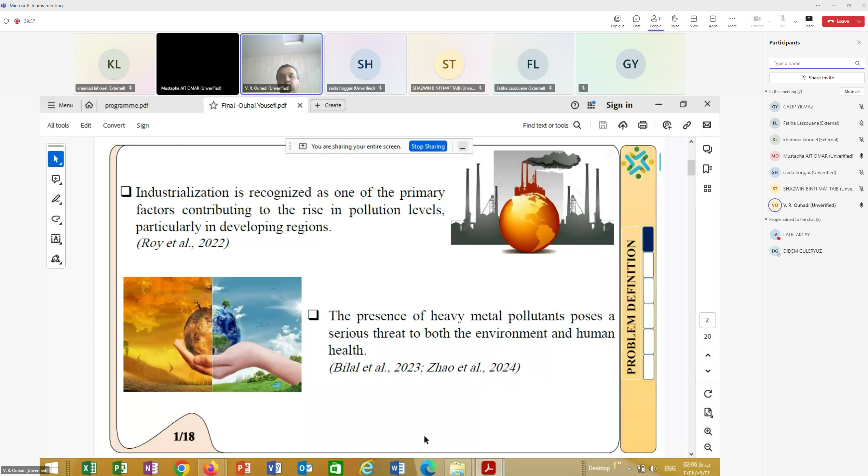868x476 pixels.
Task: Click the Raise hand icon
Action: pyautogui.click(x=675, y=21)
